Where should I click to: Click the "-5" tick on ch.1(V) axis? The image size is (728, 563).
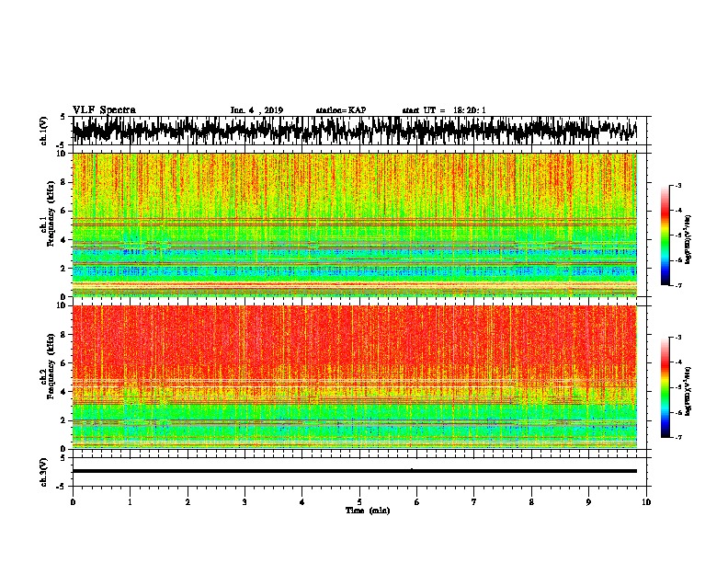point(63,145)
